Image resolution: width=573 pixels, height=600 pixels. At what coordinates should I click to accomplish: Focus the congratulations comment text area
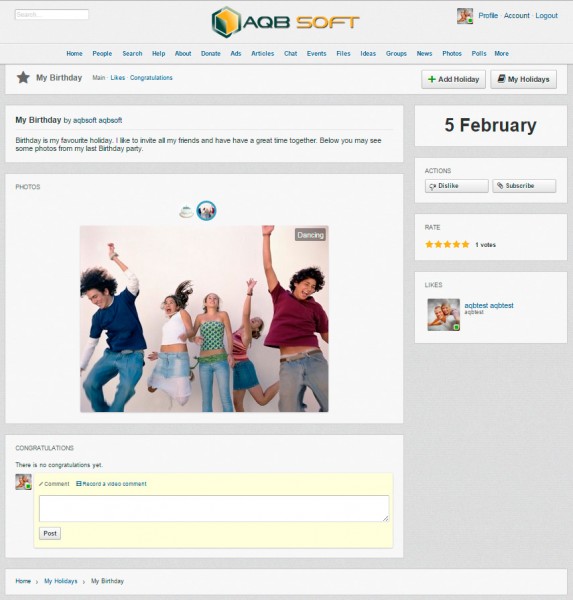214,509
